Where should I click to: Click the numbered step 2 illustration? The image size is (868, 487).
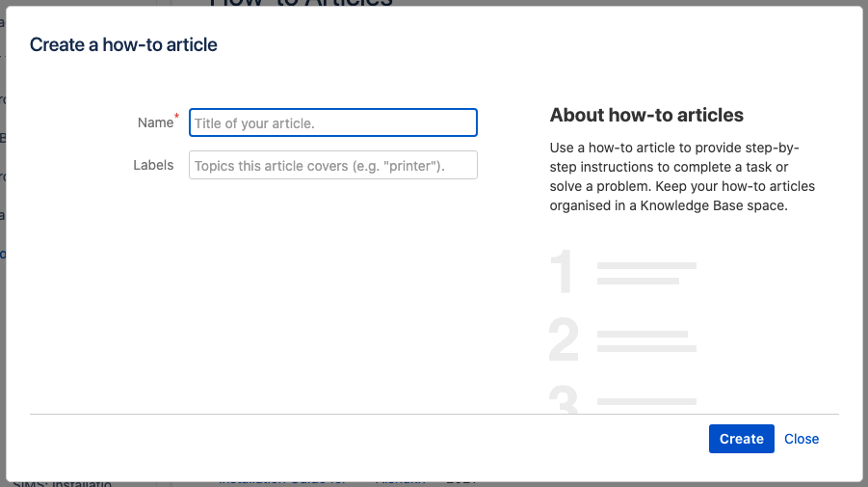(564, 339)
